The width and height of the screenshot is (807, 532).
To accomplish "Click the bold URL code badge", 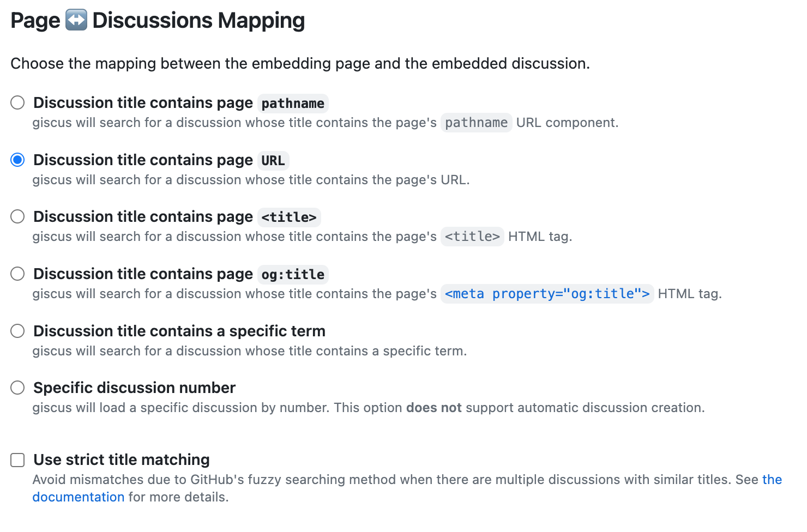I will pos(273,160).
